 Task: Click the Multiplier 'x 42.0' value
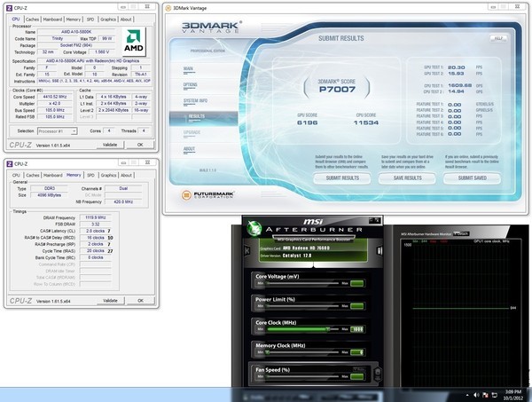click(55, 104)
